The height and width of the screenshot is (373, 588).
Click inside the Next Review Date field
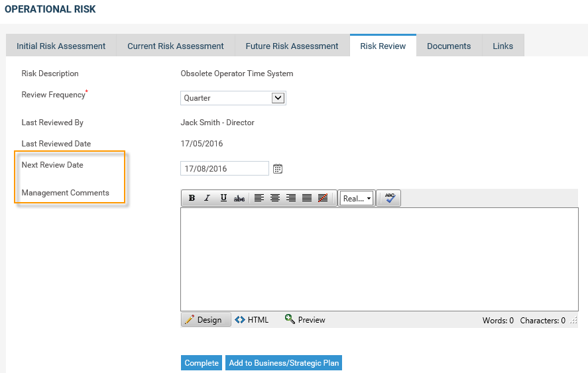pos(224,169)
